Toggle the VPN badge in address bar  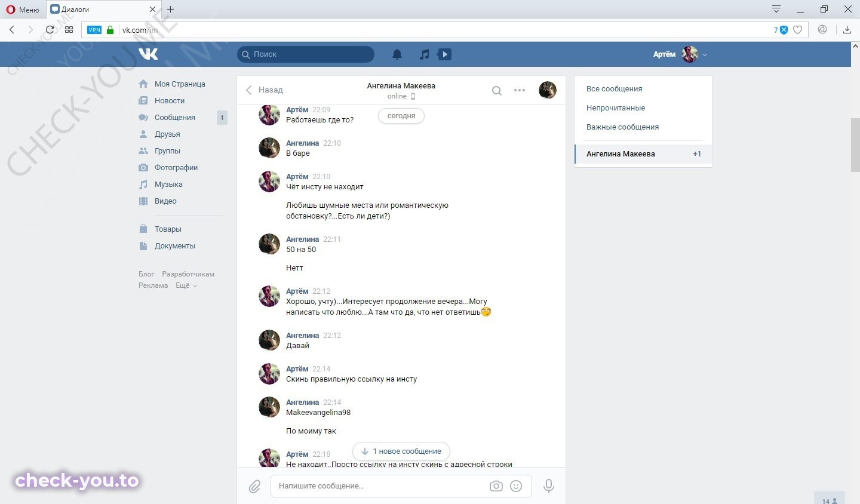click(94, 30)
